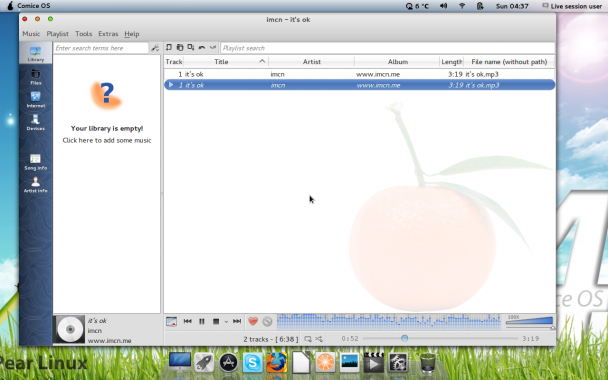Open the desktop monitor dock icon
Image resolution: width=608 pixels, height=380 pixels.
click(x=180, y=362)
